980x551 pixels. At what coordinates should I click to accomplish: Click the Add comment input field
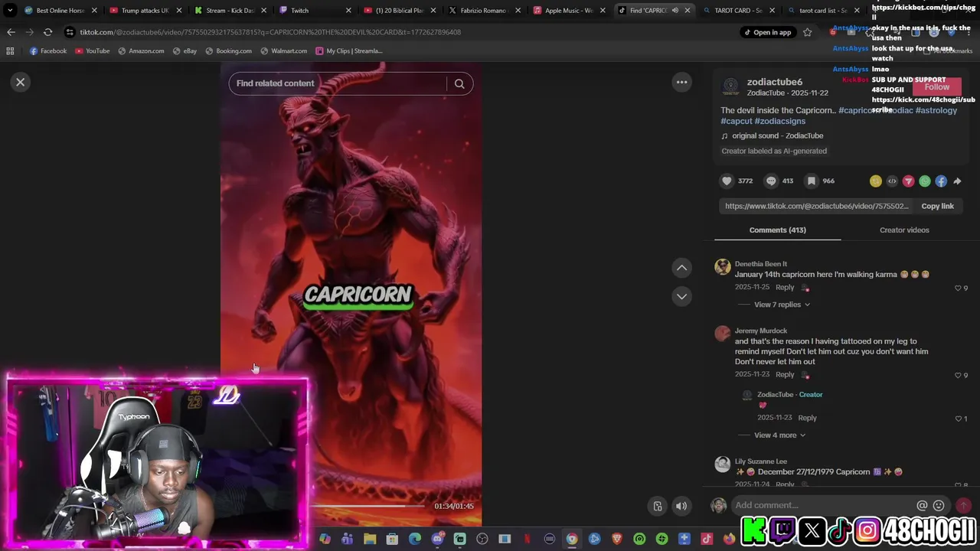[823, 505]
